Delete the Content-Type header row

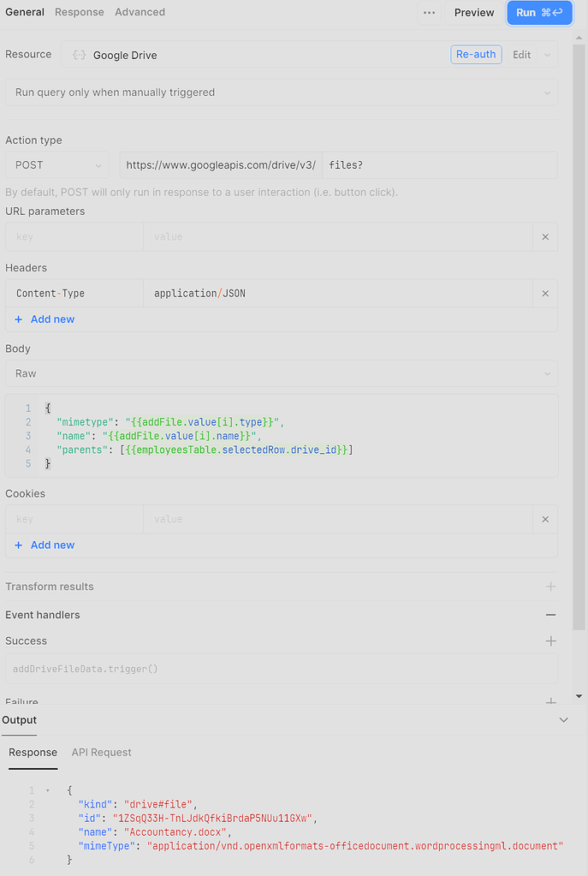(x=545, y=294)
